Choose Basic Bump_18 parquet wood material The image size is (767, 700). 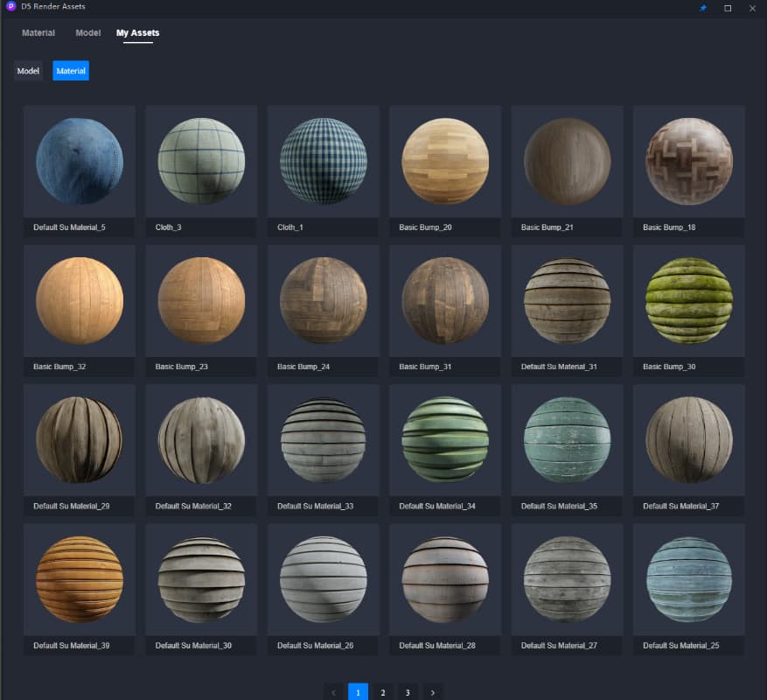pyautogui.click(x=688, y=161)
